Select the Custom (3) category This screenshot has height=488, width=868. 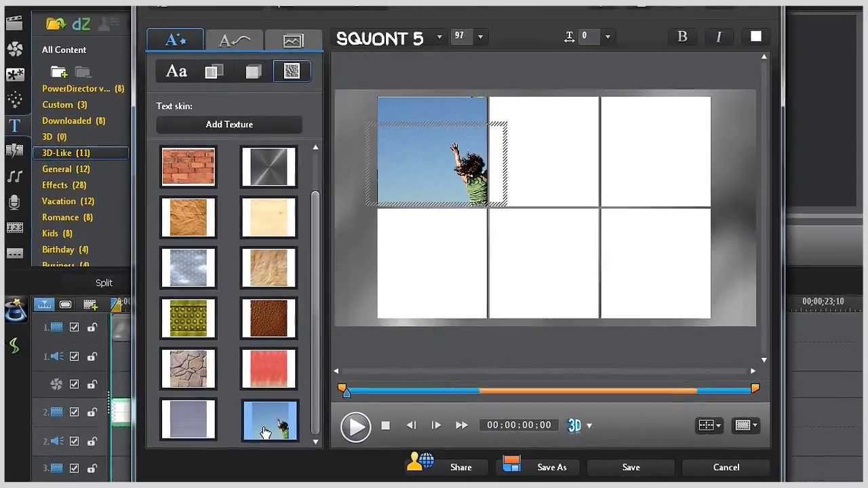click(64, 104)
